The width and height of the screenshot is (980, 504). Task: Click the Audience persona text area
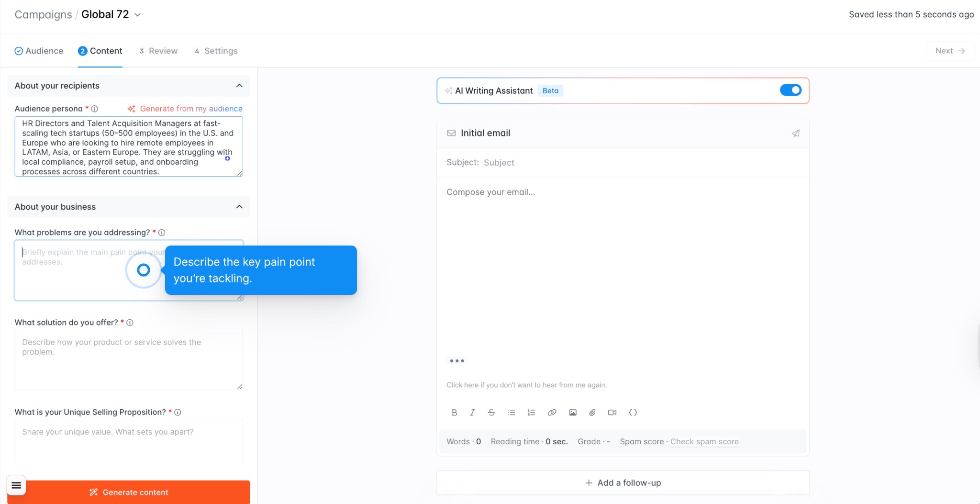(129, 146)
